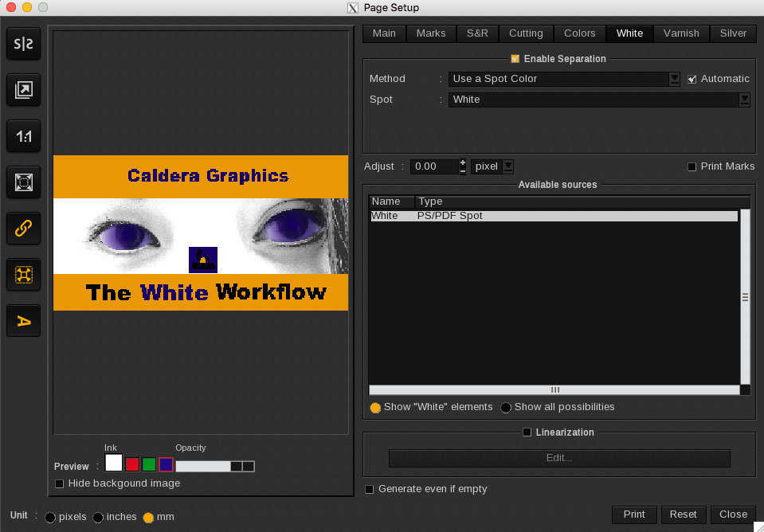Click the 1:1 scale icon

(x=23, y=136)
